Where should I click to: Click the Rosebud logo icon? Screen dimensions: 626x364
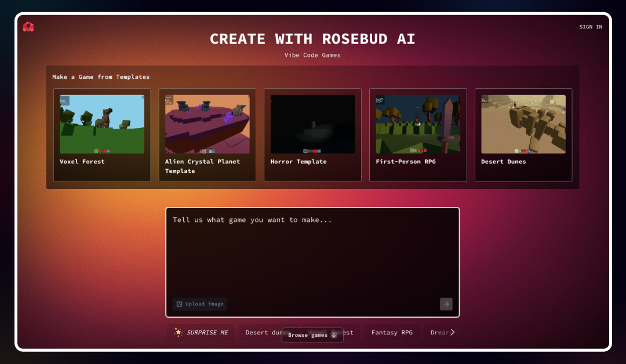pyautogui.click(x=28, y=27)
